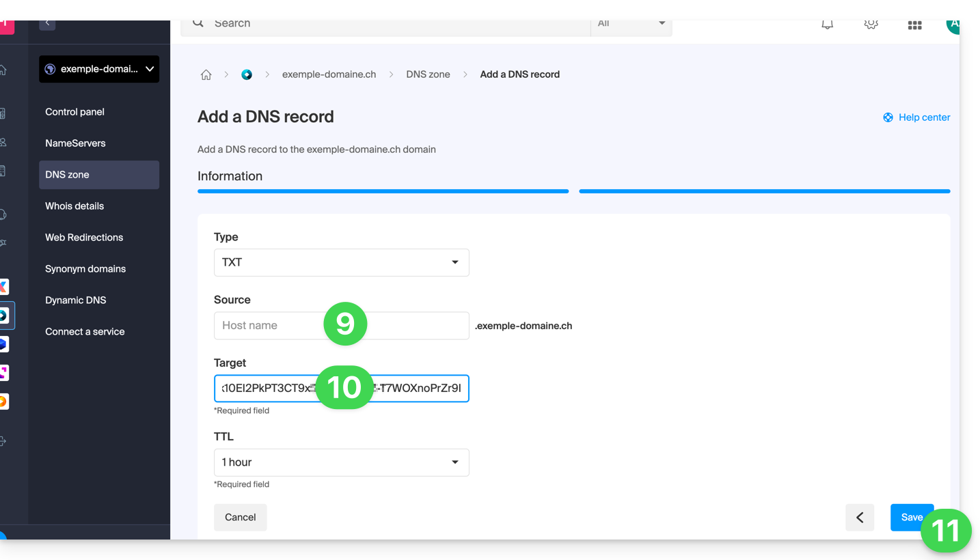Open the Type dropdown showing TXT

341,263
